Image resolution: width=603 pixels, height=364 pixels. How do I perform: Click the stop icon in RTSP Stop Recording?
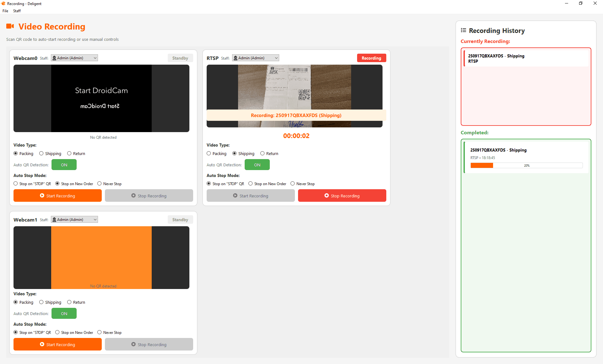point(326,195)
